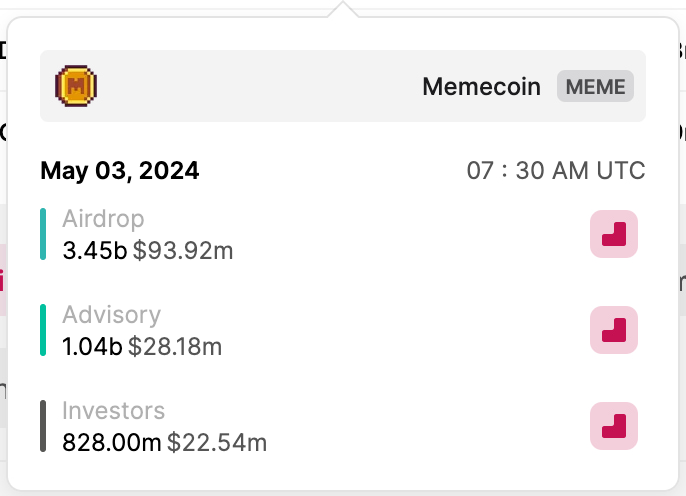
Task: Click the 3.45b Airdrop token amount
Action: pyautogui.click(x=94, y=250)
